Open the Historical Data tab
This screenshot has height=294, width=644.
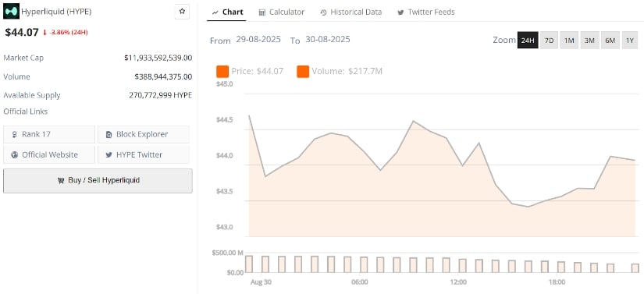[x=350, y=12]
